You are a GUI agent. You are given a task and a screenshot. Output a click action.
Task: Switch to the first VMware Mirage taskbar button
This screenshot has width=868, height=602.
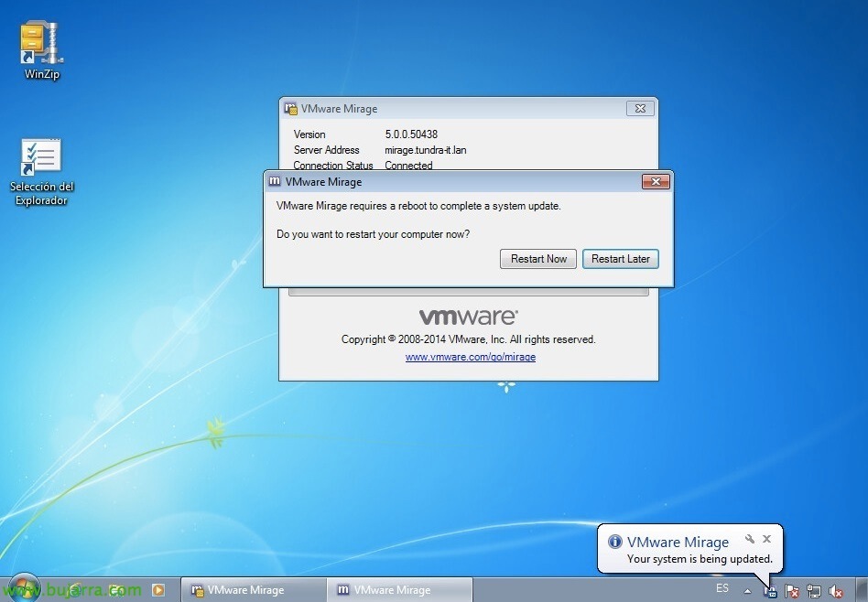tap(254, 590)
